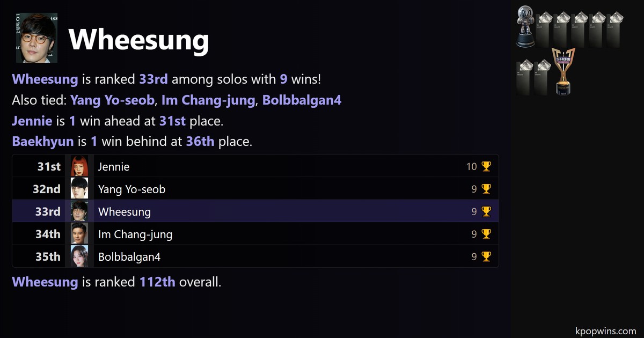Select the 34th place Im Chang-jung table row name

[135, 234]
